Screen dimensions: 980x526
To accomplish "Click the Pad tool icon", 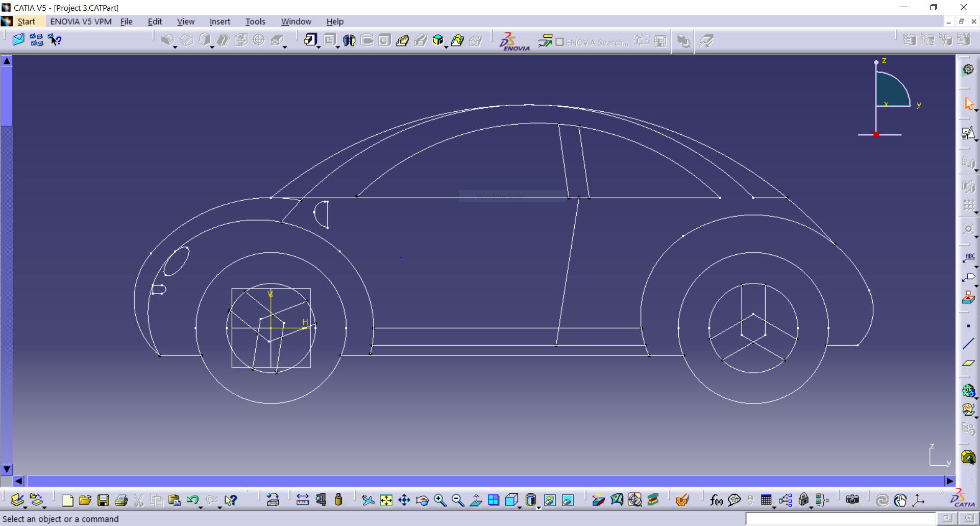I will [x=310, y=40].
